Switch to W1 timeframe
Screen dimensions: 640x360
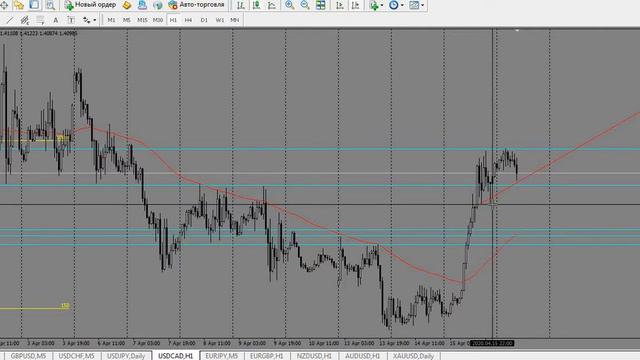[220, 20]
